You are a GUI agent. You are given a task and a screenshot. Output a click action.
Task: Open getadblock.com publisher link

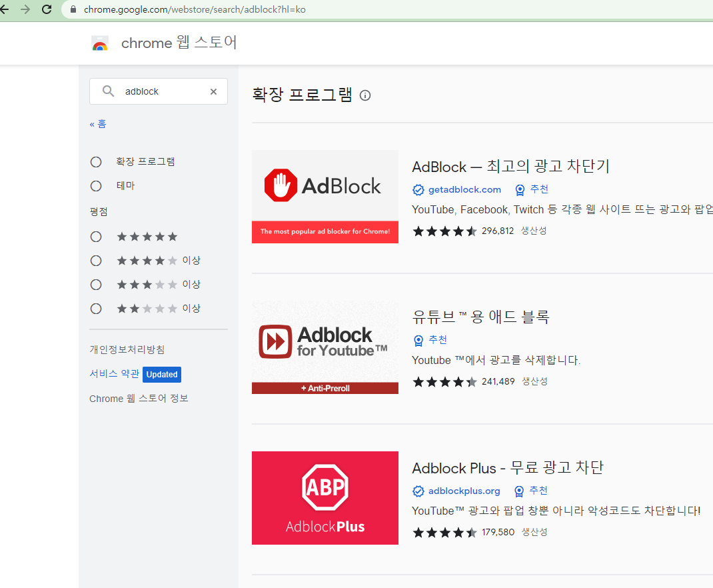(x=464, y=189)
